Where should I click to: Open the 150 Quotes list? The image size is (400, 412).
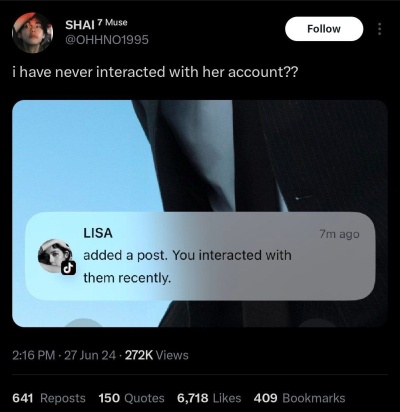(x=131, y=398)
